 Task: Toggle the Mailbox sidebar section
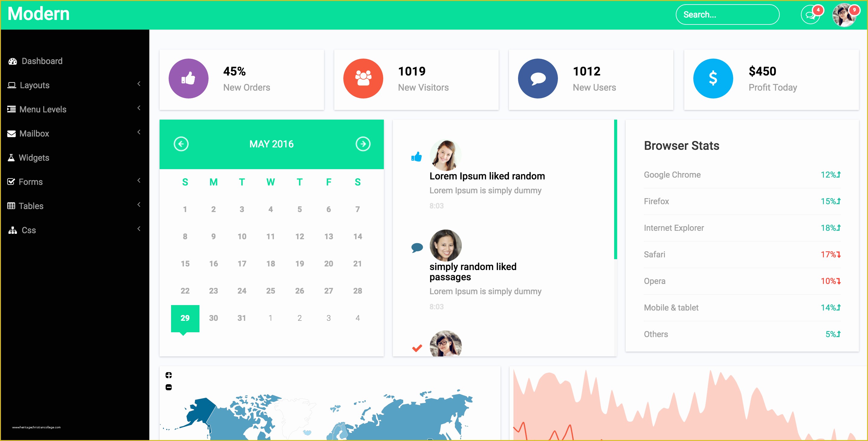point(74,133)
